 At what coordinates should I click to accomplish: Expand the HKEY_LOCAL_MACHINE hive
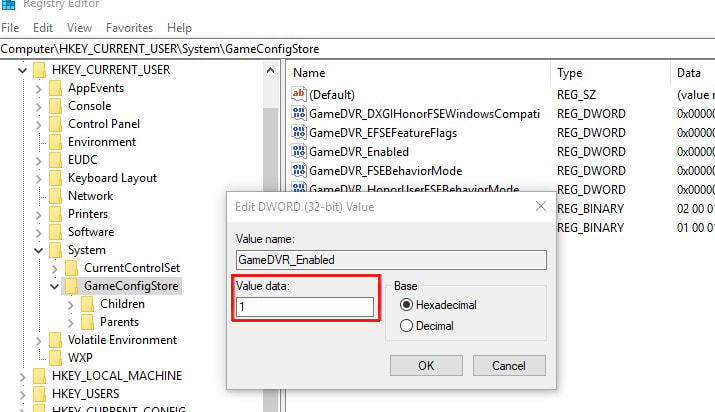click(22, 376)
